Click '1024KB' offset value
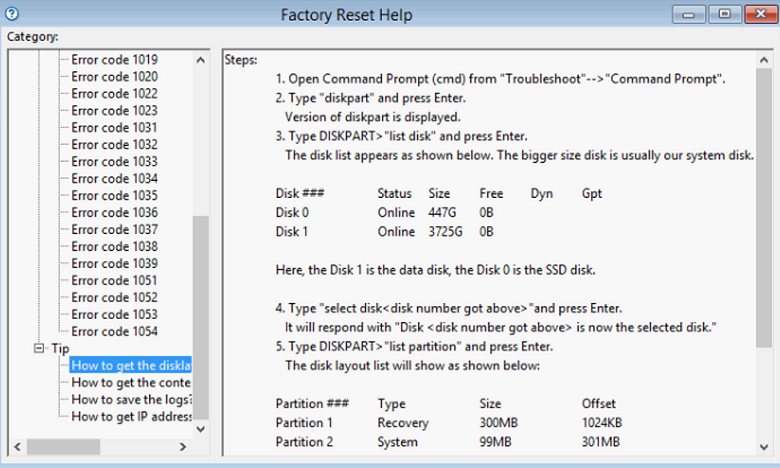Screen dimensions: 780x468 click(x=601, y=423)
